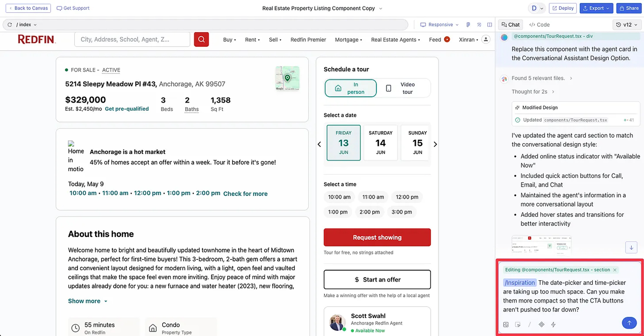Click the property map thumbnail

click(x=287, y=78)
